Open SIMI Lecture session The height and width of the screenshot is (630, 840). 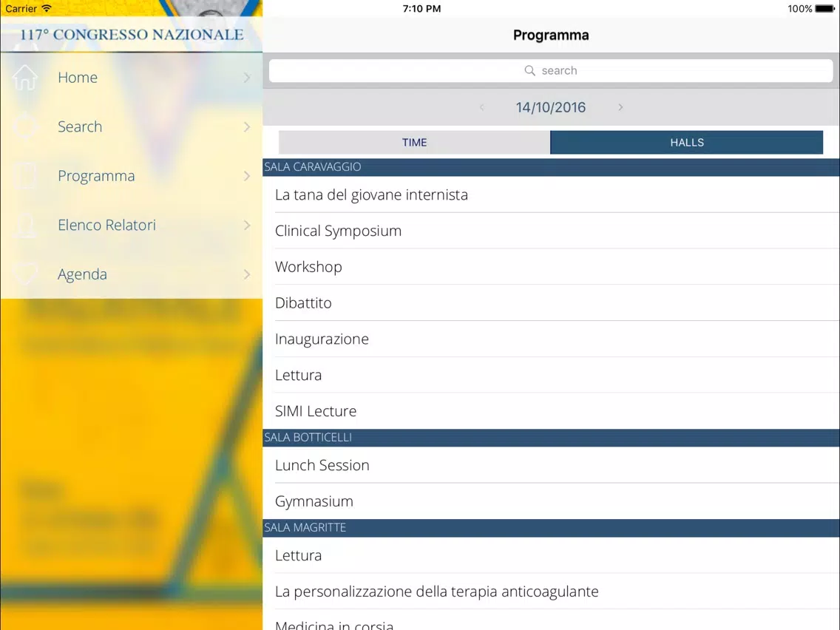[x=552, y=411]
